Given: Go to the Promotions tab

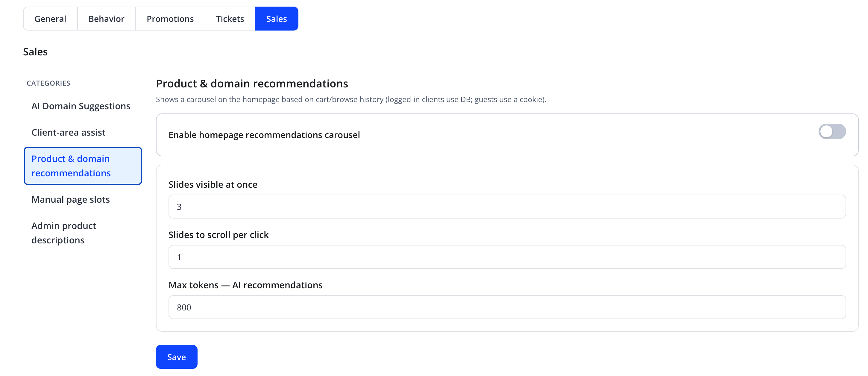Looking at the screenshot, I should pos(170,19).
